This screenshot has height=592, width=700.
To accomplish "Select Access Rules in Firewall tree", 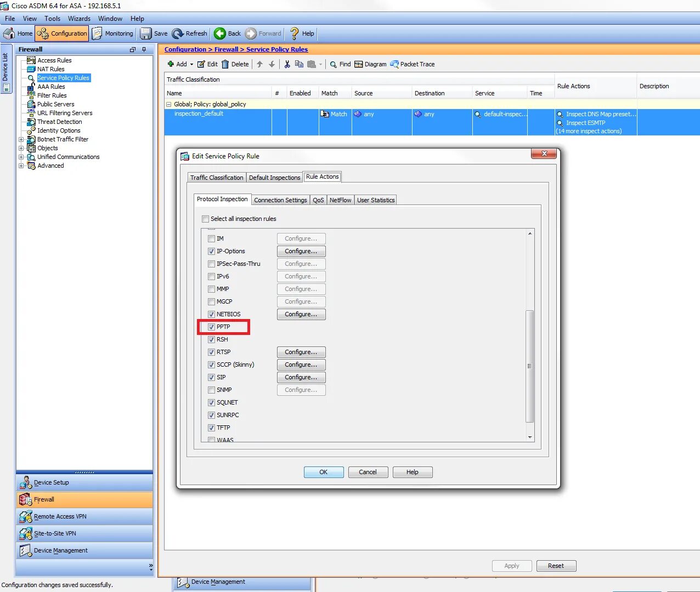I will (x=54, y=60).
